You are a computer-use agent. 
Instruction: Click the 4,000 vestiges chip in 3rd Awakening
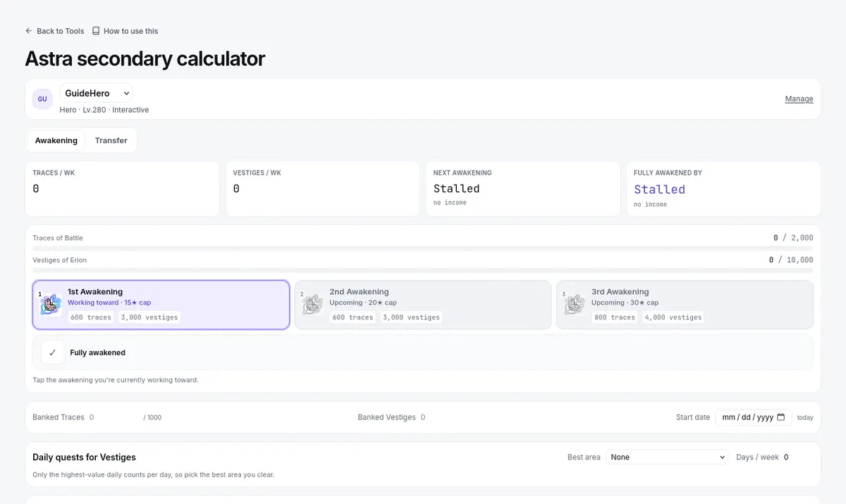click(x=673, y=317)
